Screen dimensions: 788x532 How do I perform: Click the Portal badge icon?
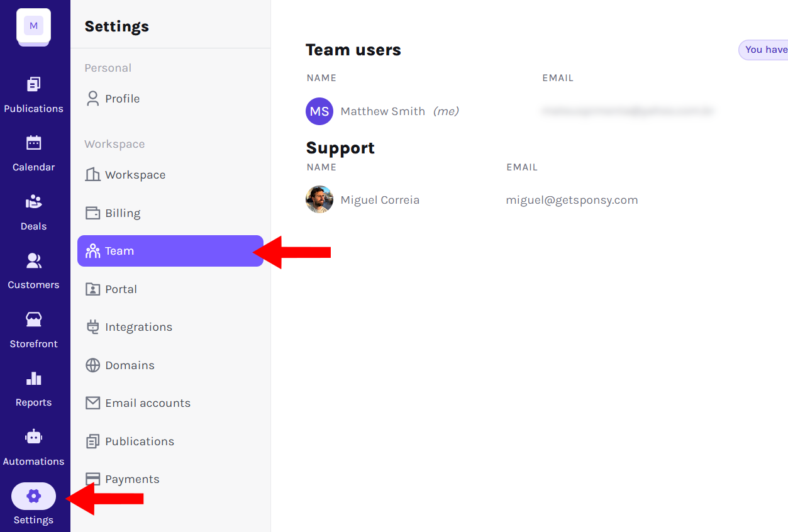(93, 289)
